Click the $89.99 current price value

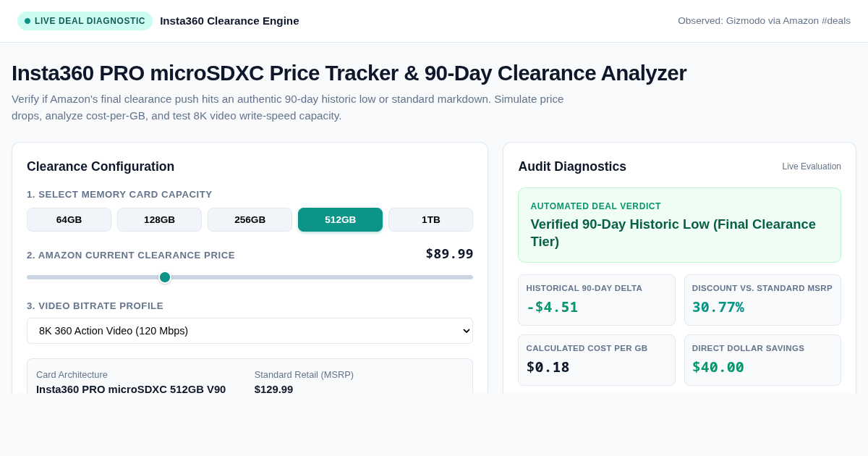tap(449, 254)
